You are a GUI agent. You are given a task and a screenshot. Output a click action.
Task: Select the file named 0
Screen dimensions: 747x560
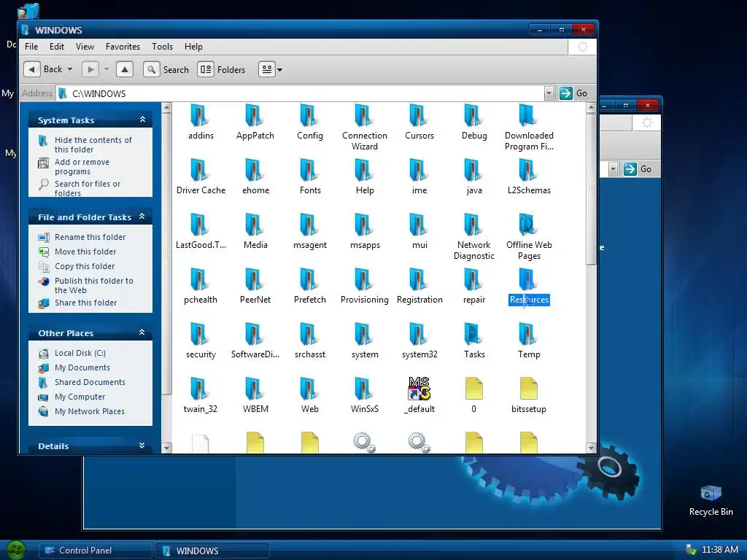[x=474, y=396]
